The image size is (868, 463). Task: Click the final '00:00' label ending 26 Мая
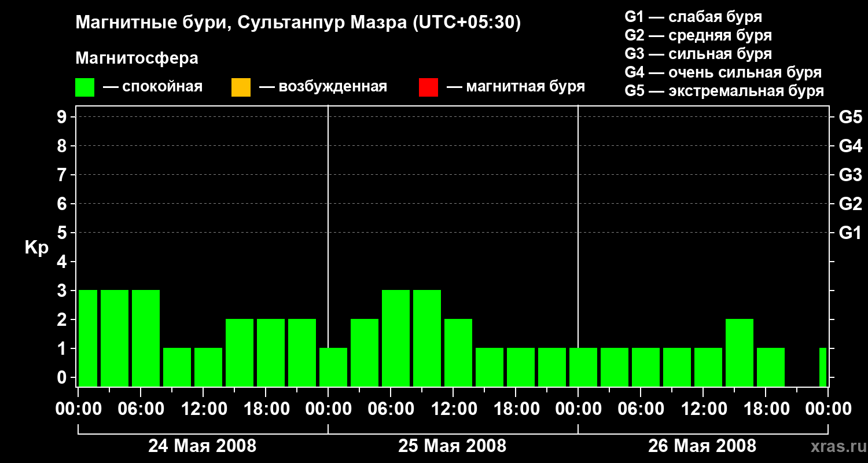[x=828, y=409]
